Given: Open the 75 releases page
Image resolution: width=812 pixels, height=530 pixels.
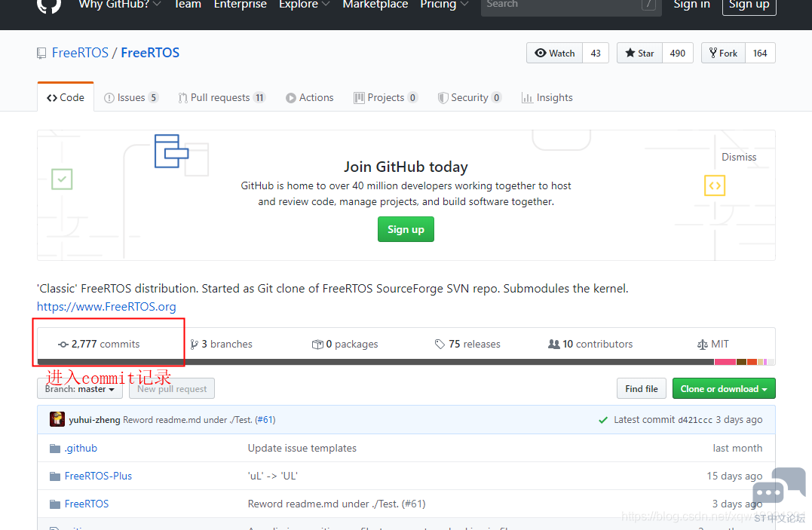Looking at the screenshot, I should click(x=467, y=344).
